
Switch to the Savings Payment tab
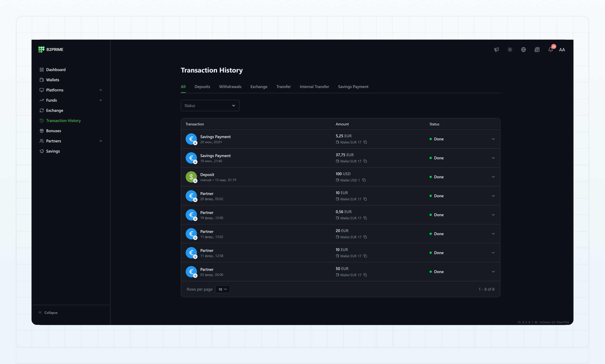click(353, 87)
